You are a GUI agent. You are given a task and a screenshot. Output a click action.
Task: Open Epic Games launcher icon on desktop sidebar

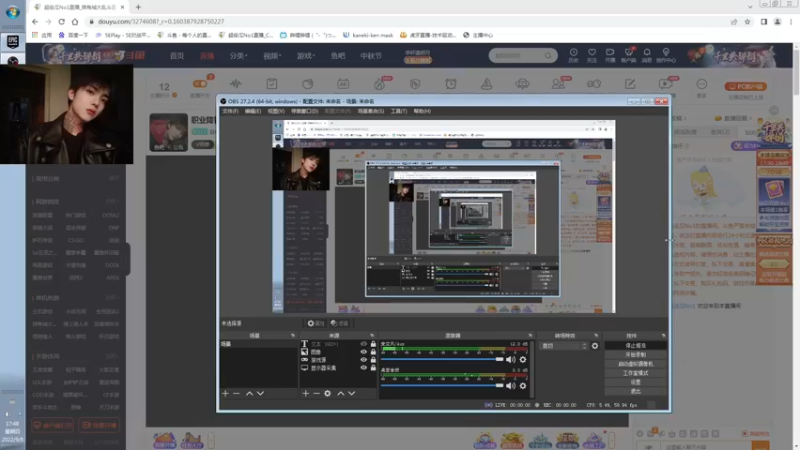[13, 41]
